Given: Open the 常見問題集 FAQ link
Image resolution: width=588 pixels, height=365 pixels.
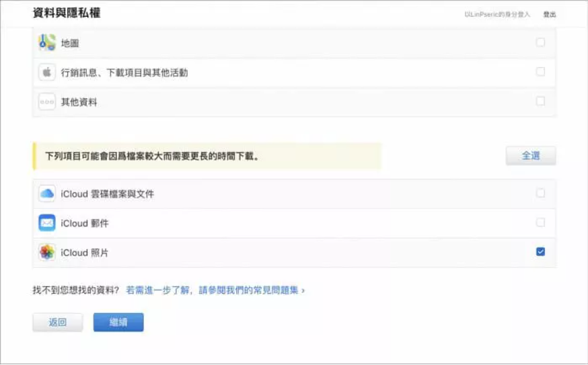Looking at the screenshot, I should click(x=215, y=290).
